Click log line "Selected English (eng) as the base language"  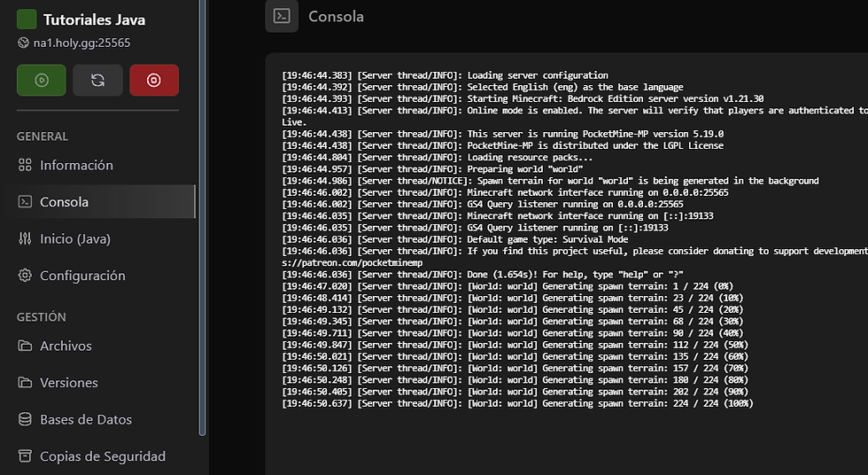pyautogui.click(x=483, y=87)
